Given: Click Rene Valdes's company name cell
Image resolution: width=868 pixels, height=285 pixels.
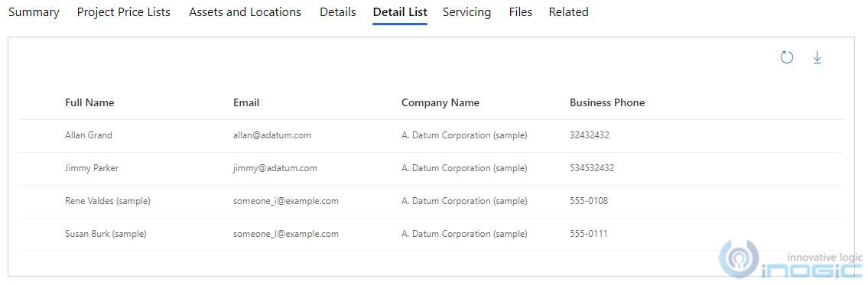Looking at the screenshot, I should [464, 201].
